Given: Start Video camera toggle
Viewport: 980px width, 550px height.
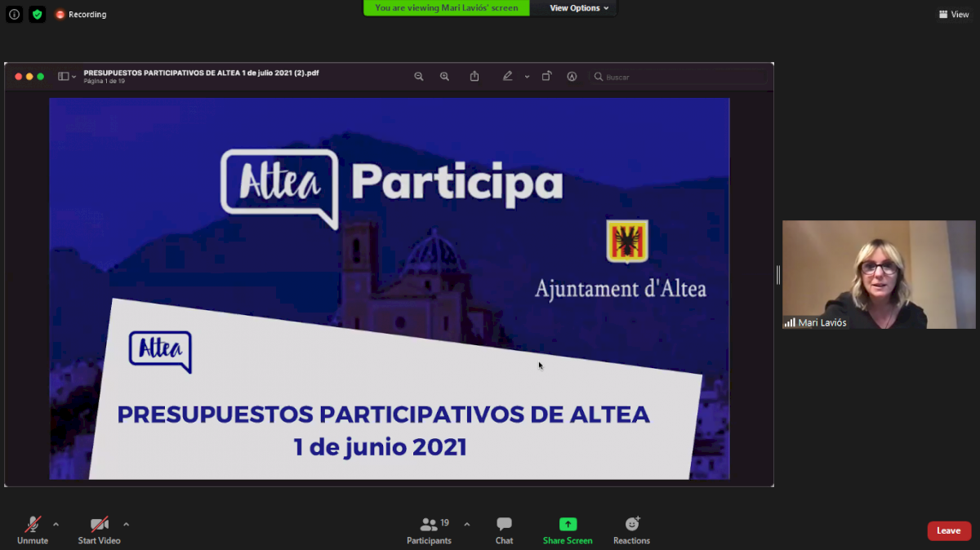Looking at the screenshot, I should [99, 530].
